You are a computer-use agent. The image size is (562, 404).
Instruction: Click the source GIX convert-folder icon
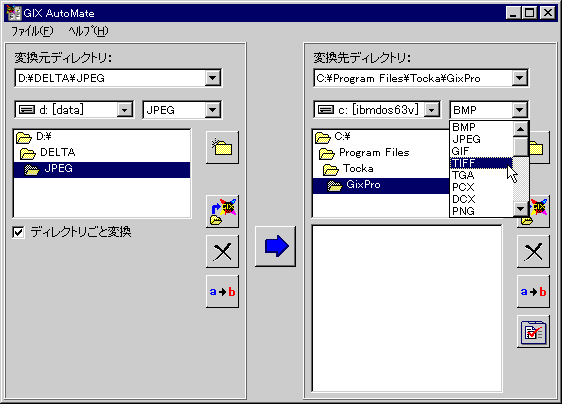pyautogui.click(x=222, y=211)
